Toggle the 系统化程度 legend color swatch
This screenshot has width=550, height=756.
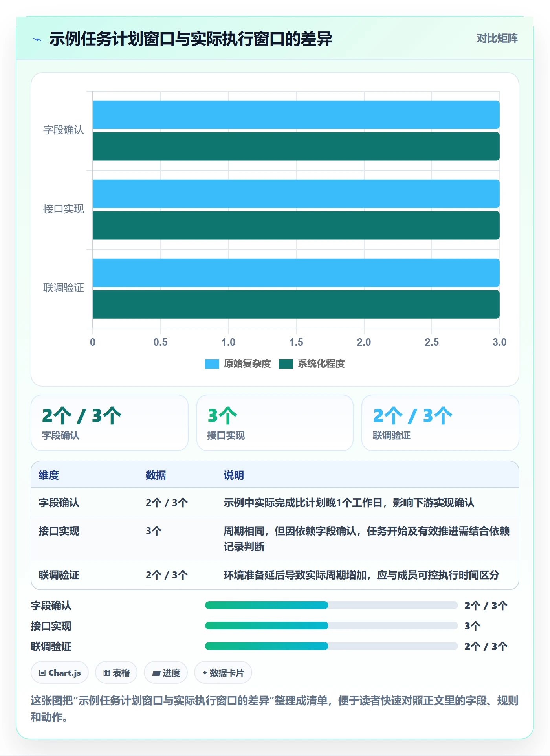coord(286,364)
